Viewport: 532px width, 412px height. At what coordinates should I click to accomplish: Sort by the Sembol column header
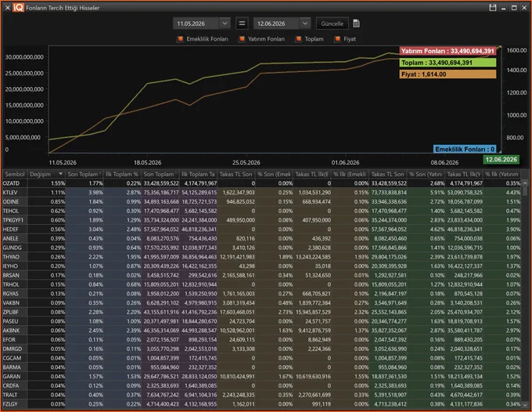pos(15,174)
